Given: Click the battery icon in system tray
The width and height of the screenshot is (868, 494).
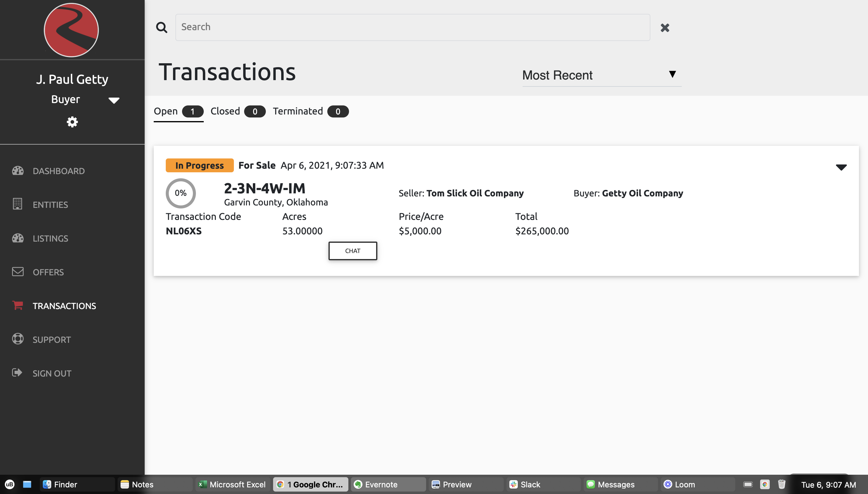Looking at the screenshot, I should pyautogui.click(x=748, y=484).
